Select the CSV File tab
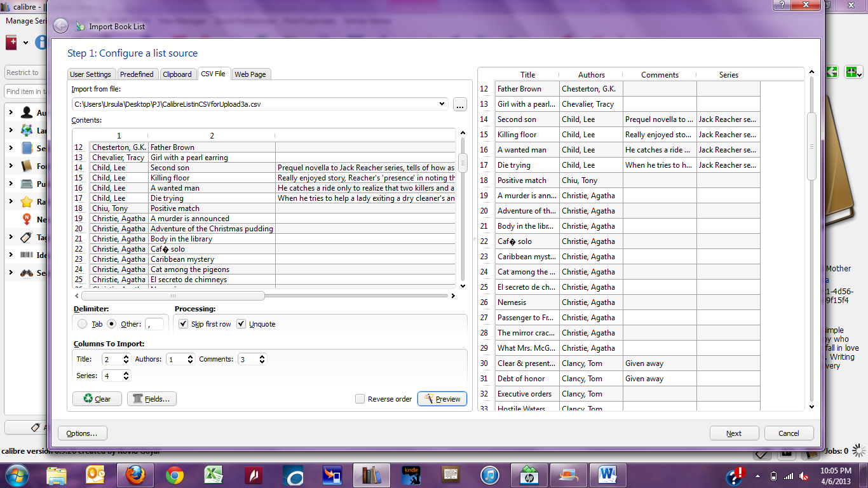This screenshot has width=868, height=488. point(214,74)
